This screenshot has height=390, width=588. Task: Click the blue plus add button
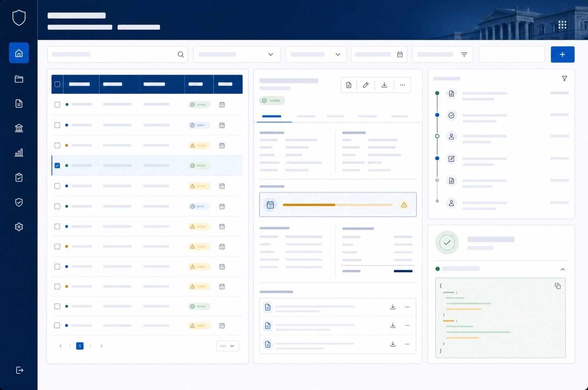coord(562,54)
